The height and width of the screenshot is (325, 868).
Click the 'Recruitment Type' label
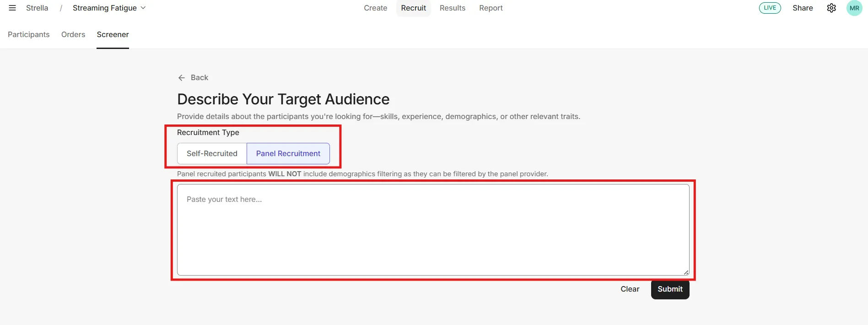tap(208, 132)
